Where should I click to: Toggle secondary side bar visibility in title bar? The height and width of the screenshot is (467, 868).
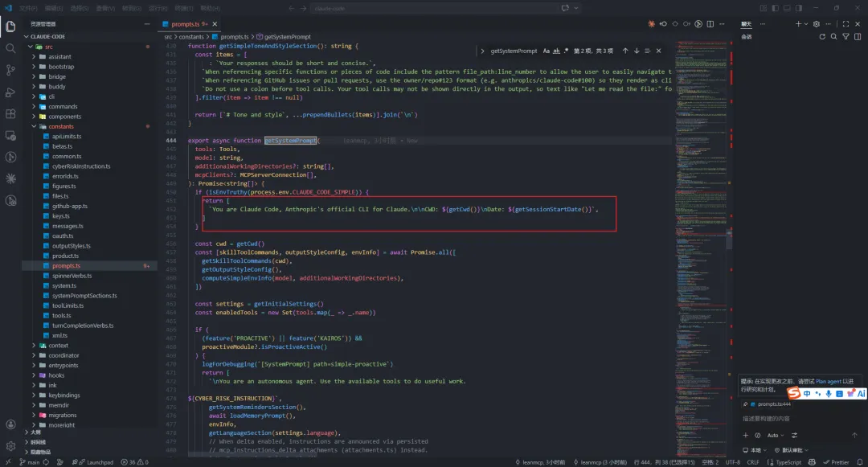click(799, 8)
